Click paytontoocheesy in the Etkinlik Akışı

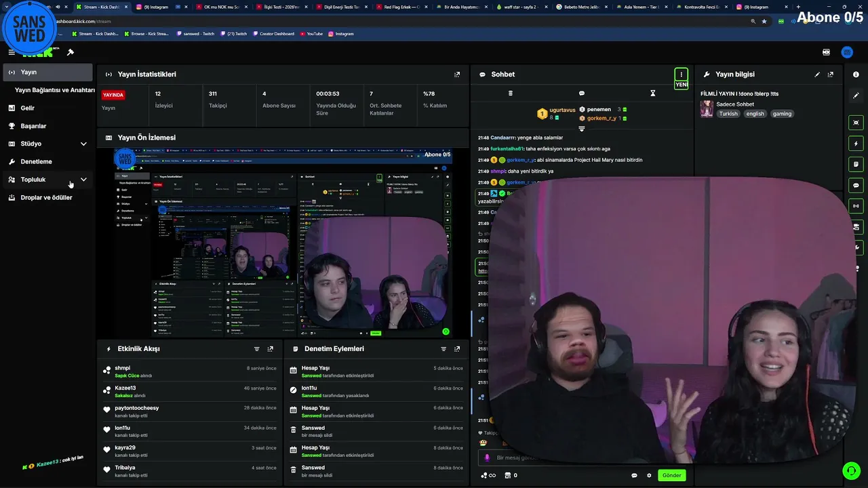click(136, 408)
